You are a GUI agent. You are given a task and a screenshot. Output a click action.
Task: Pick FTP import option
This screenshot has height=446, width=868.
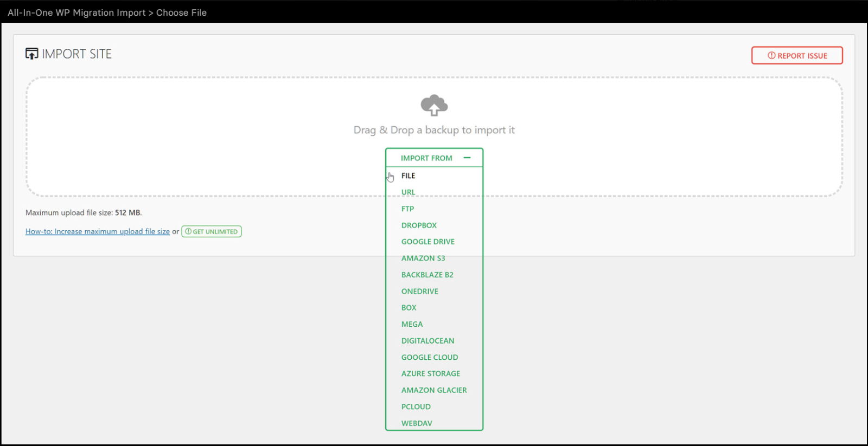point(407,209)
